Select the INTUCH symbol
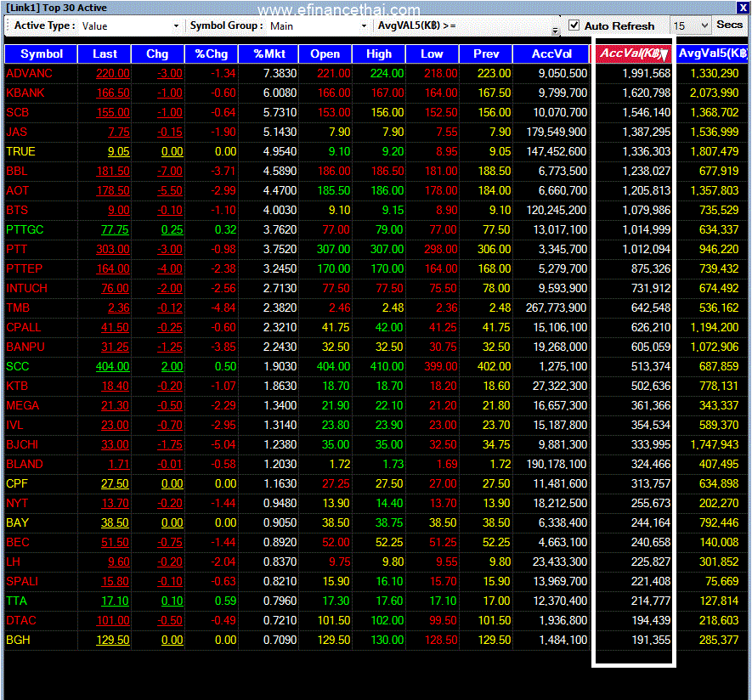Screen dimensions: 752x700 pos(26,288)
